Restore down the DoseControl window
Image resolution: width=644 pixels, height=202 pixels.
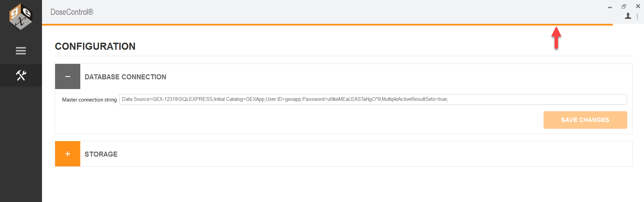[x=624, y=6]
